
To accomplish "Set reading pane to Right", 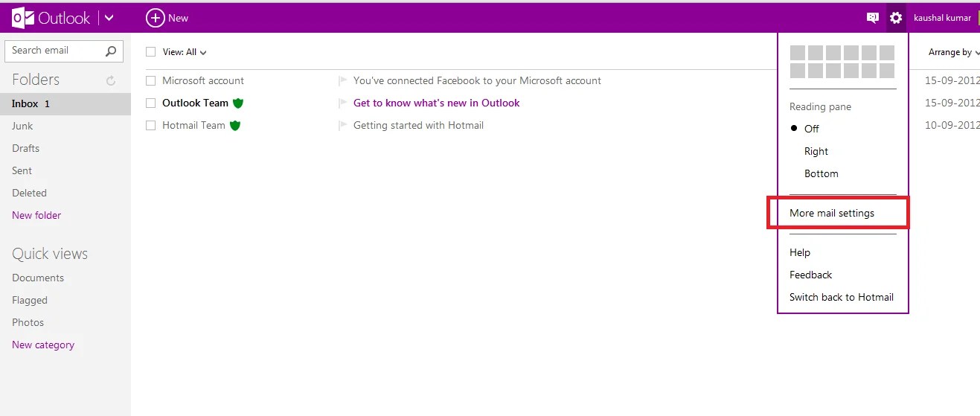I will pos(816,151).
